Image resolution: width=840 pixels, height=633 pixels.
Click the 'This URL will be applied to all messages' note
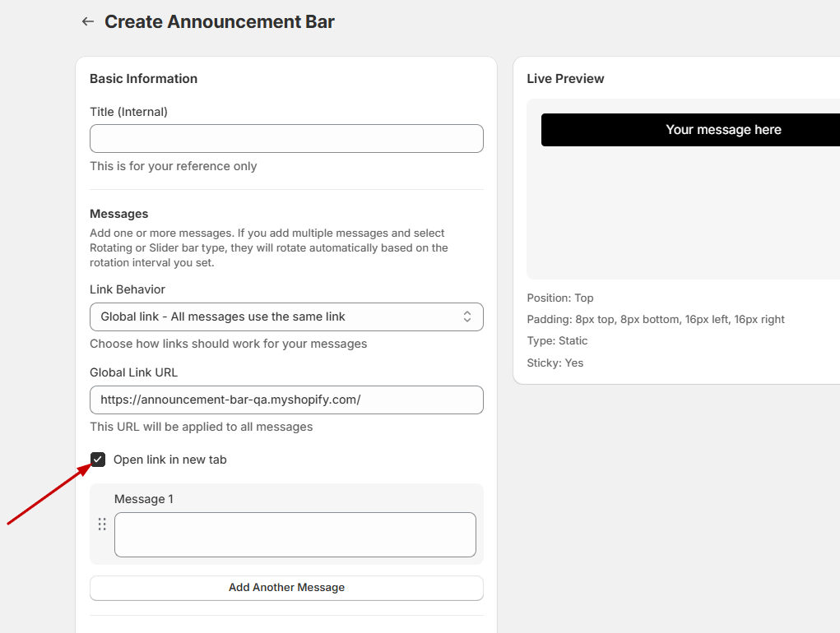(201, 427)
